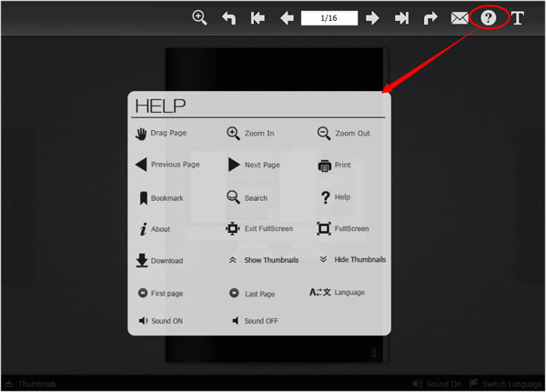
Task: Toggle Sound On in the bottom bar
Action: pos(437,384)
